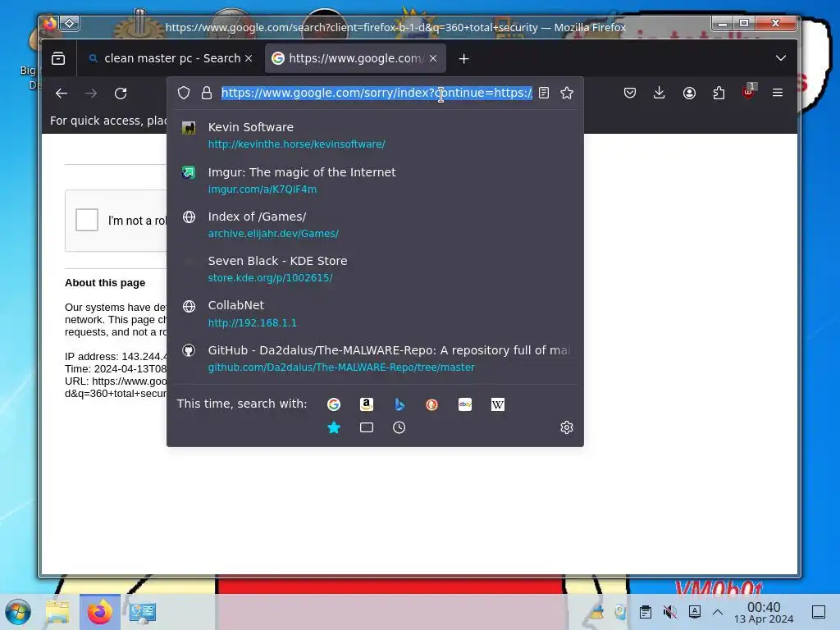Search history using the clock icon

tap(399, 427)
